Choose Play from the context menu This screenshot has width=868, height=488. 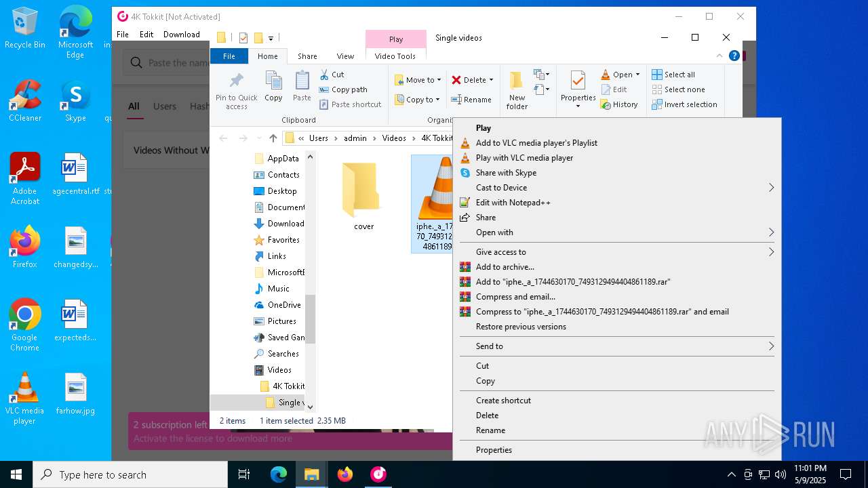coord(616,128)
